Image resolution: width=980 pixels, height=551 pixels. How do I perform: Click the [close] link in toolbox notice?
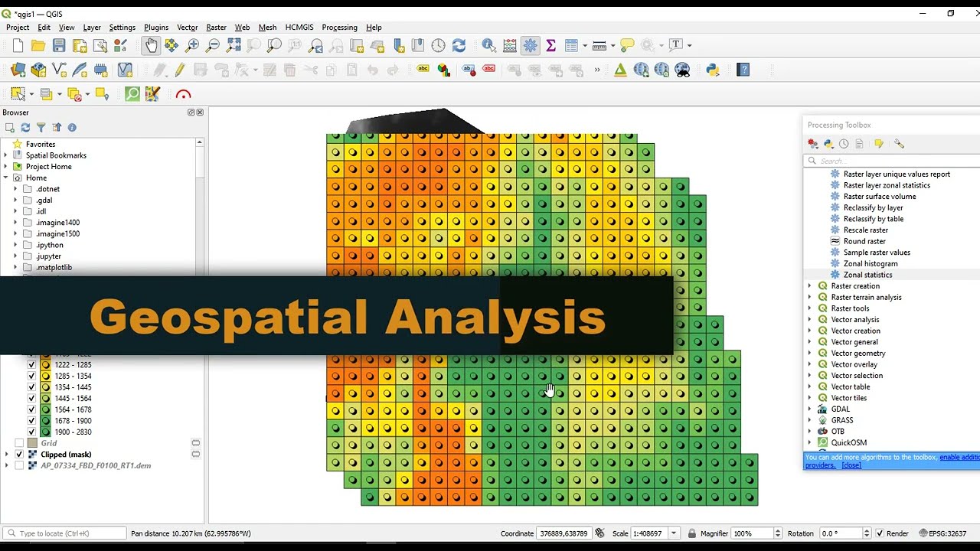pyautogui.click(x=851, y=465)
